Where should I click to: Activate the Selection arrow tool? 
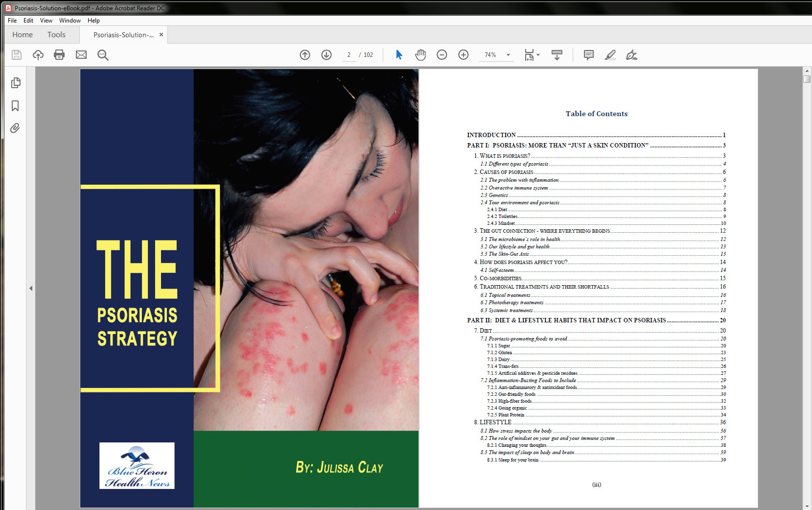[x=399, y=55]
